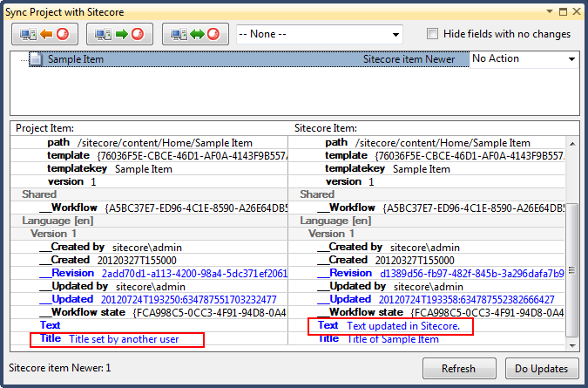The height and width of the screenshot is (388, 588).
Task: Click the bidirectional-arrow sync toolbar button
Action: 195,34
